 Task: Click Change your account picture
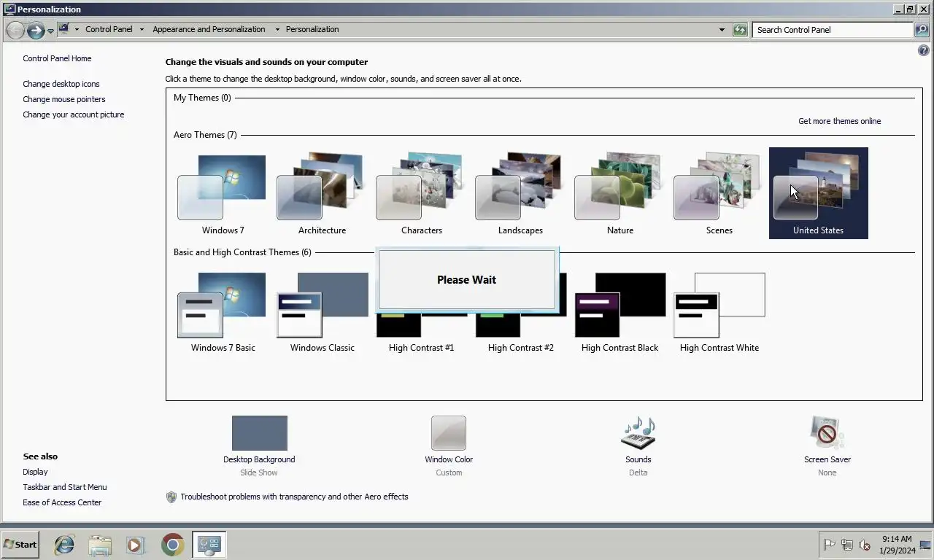pos(74,114)
